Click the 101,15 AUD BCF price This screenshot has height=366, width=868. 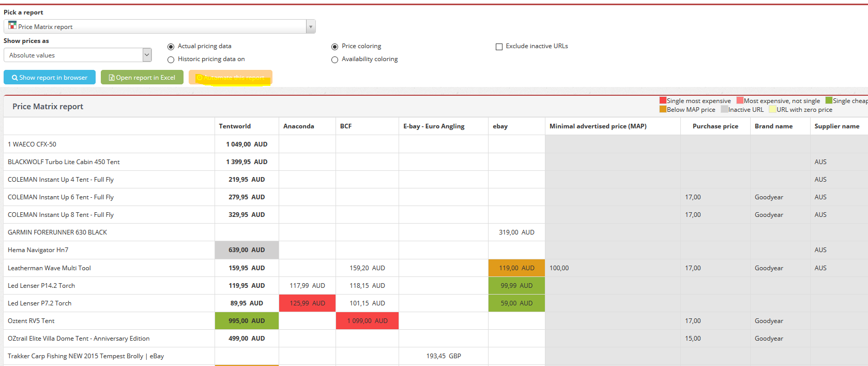(x=367, y=303)
